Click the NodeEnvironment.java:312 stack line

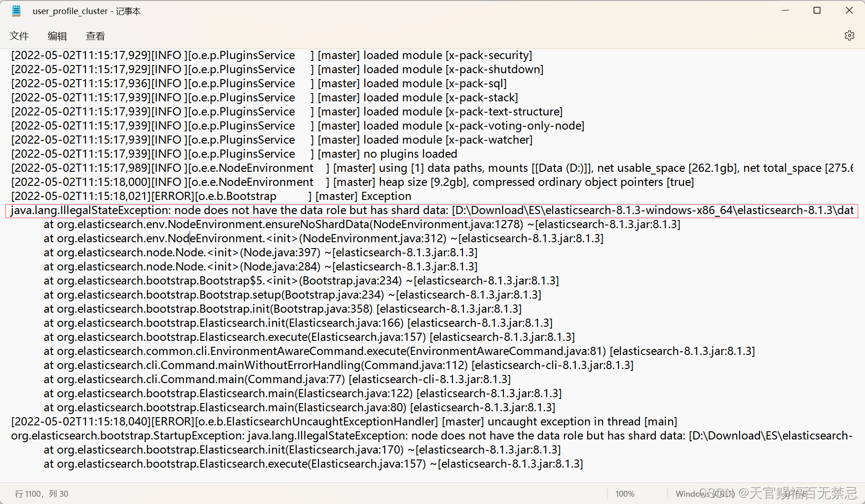pyautogui.click(x=324, y=239)
